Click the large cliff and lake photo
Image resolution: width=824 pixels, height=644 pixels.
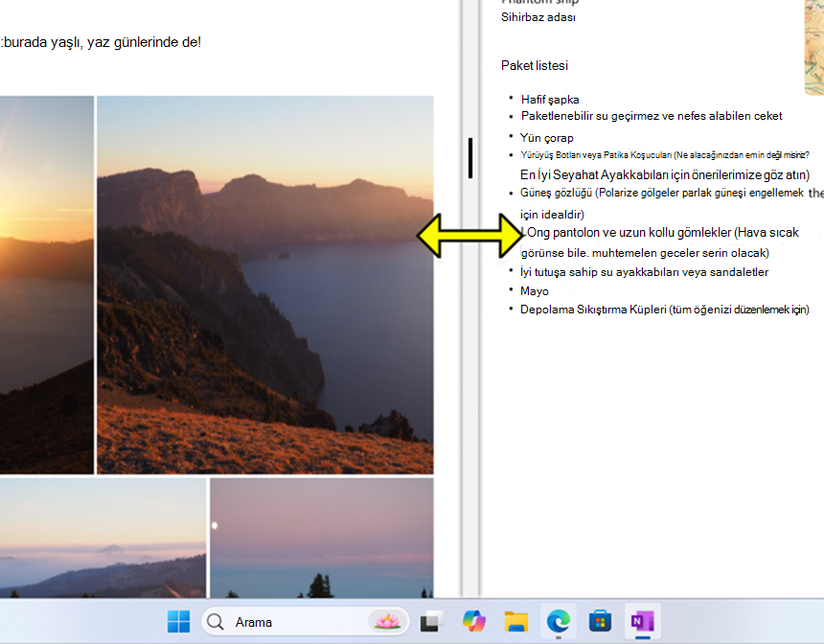pos(265,285)
